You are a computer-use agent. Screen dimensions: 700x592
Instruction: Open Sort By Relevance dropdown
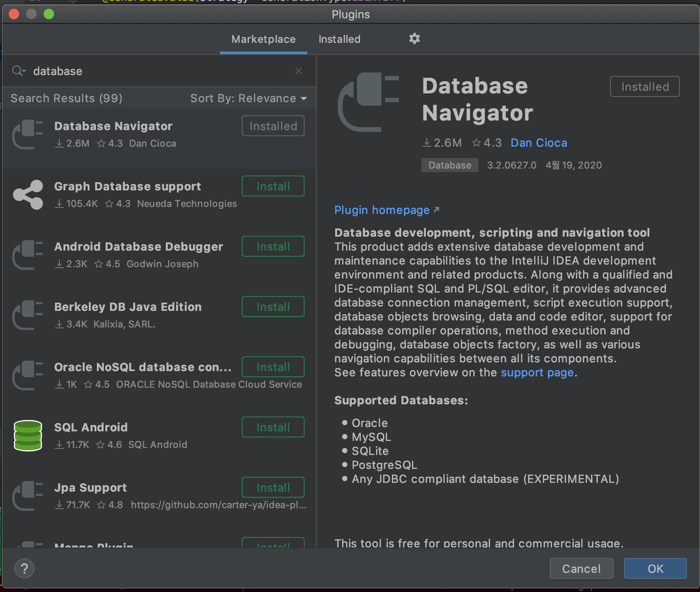coord(248,98)
